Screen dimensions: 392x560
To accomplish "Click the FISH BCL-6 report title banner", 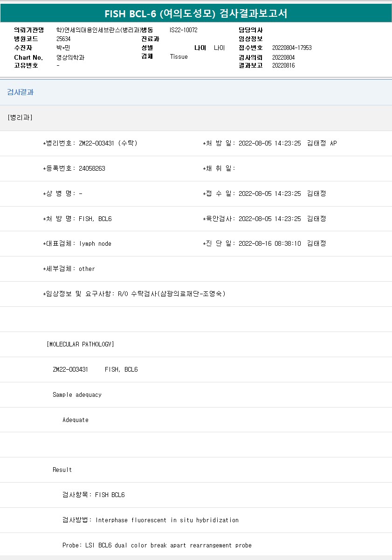I will point(196,14).
